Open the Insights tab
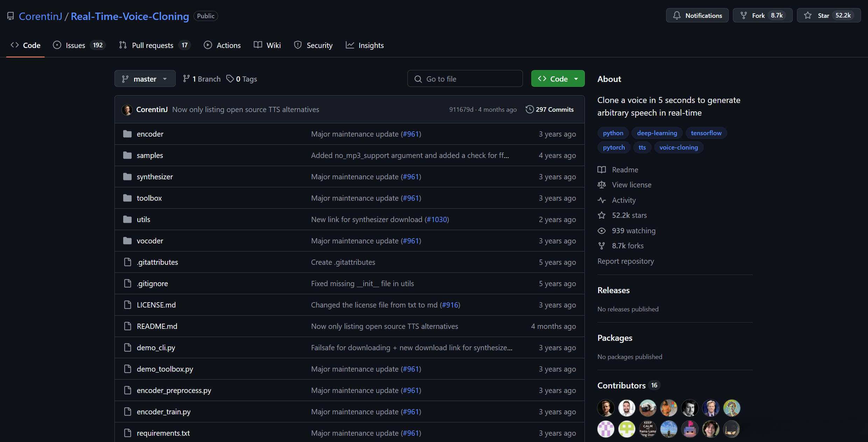868x442 pixels. point(371,45)
